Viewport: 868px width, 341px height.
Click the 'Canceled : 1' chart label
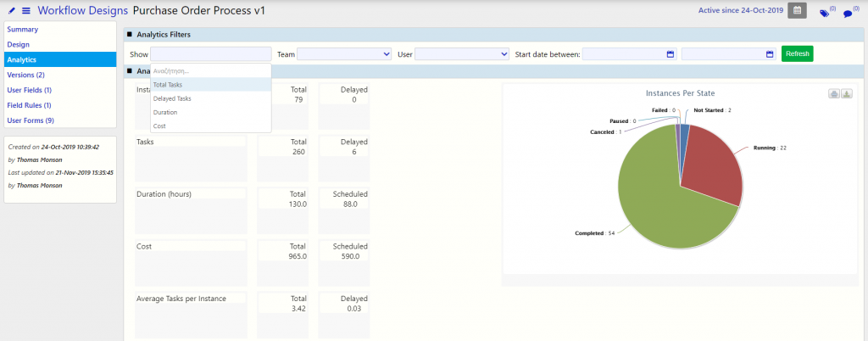pos(605,131)
